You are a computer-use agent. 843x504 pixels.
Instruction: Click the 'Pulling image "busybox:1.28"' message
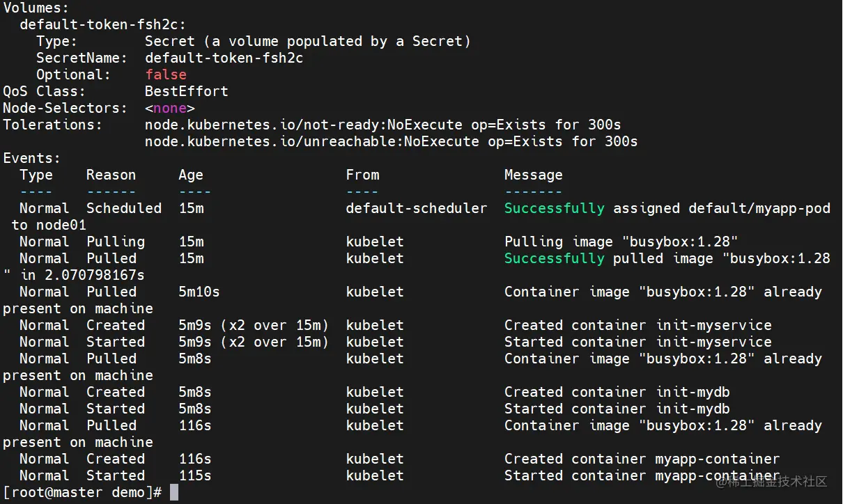pyautogui.click(x=621, y=242)
